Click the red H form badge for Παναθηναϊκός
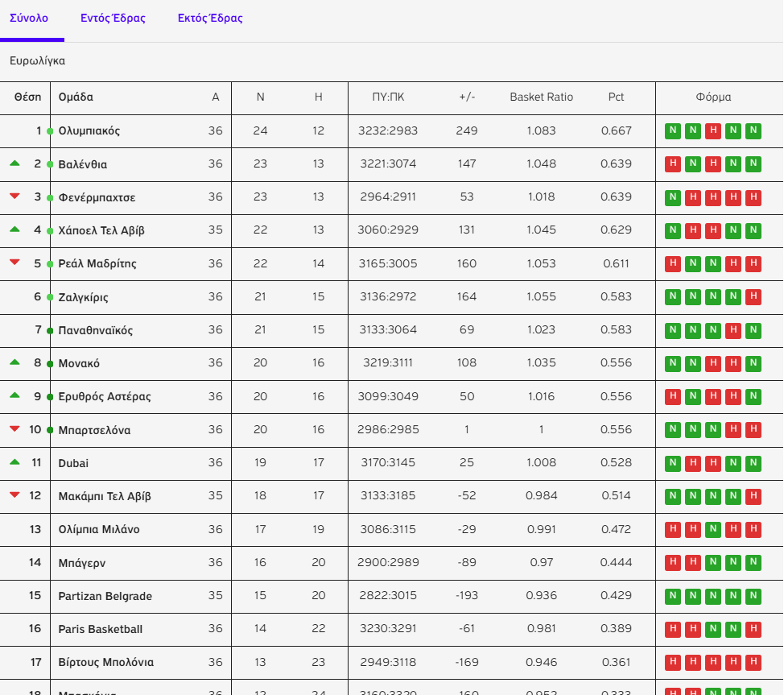 coord(732,330)
